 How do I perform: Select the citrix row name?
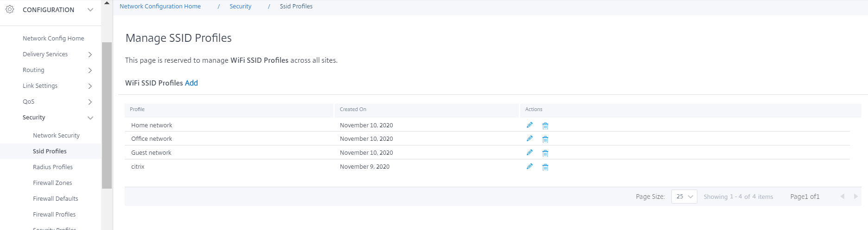[138, 167]
